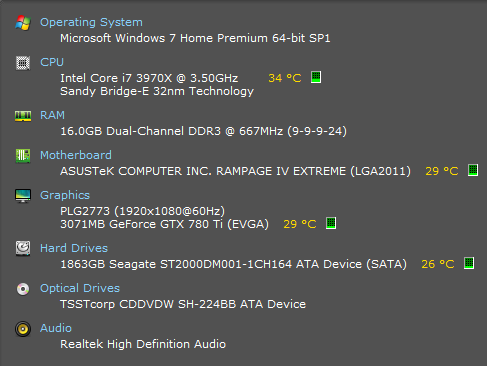The height and width of the screenshot is (366, 487).
Task: Click the green Motherboard icon
Action: click(23, 156)
